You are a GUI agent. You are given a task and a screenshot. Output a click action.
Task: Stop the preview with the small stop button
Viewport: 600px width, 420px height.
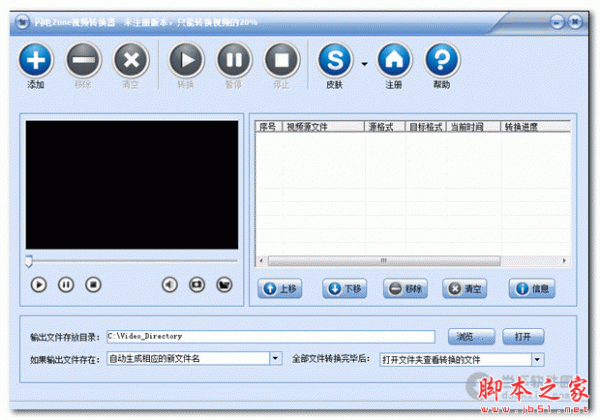[x=93, y=285]
